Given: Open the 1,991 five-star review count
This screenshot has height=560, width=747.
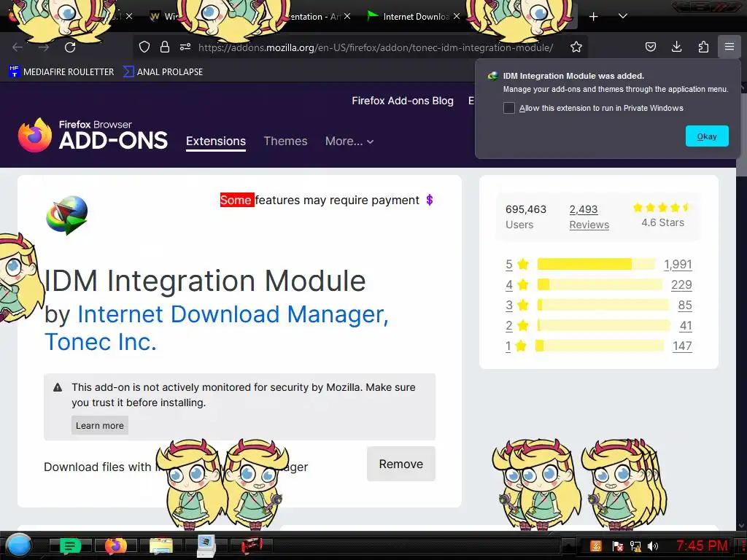Looking at the screenshot, I should [x=678, y=264].
